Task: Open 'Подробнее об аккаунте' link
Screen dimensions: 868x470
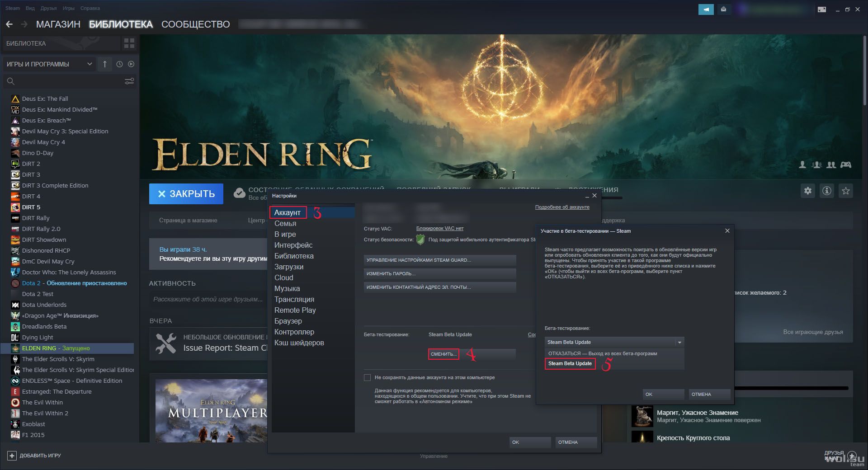Action: coord(562,207)
